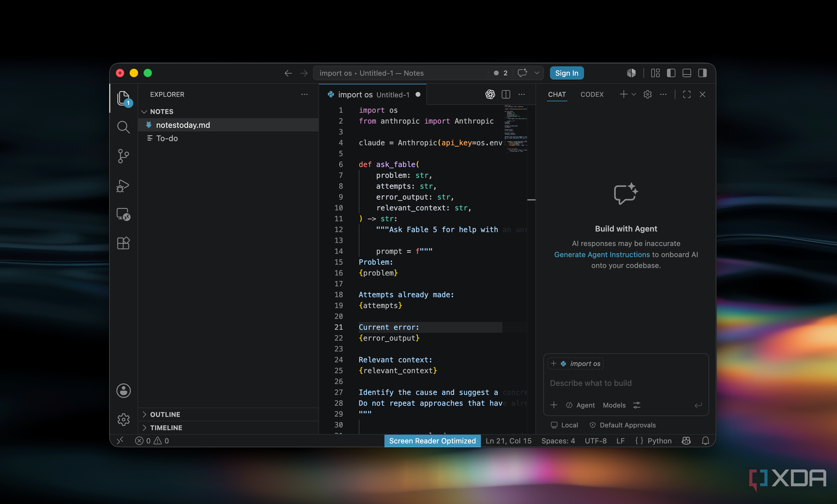Open the chat title bar dropdown arrow
This screenshot has width=837, height=504.
[x=537, y=73]
